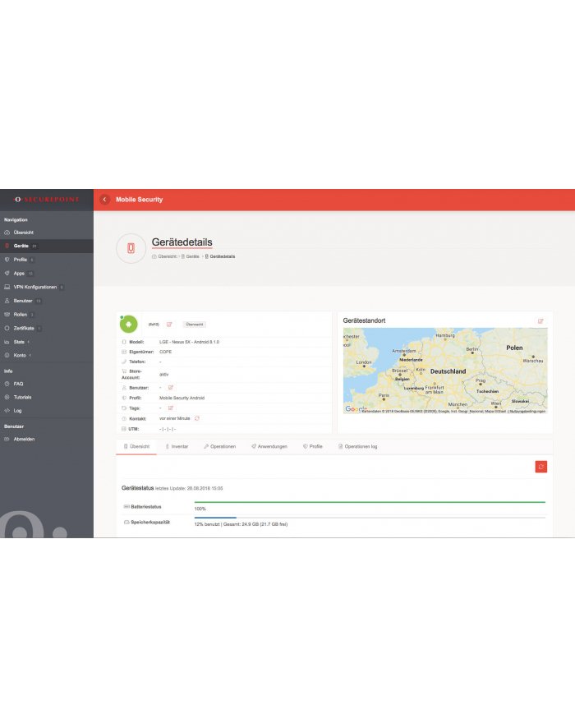575x728 pixels.
Task: Open VPN Konfigurationen in the sidebar
Action: click(34, 287)
